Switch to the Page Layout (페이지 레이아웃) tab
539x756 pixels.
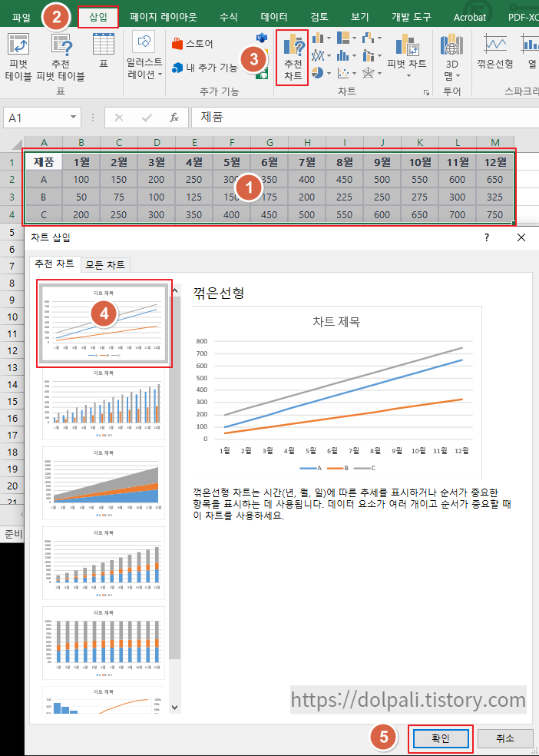[x=164, y=18]
